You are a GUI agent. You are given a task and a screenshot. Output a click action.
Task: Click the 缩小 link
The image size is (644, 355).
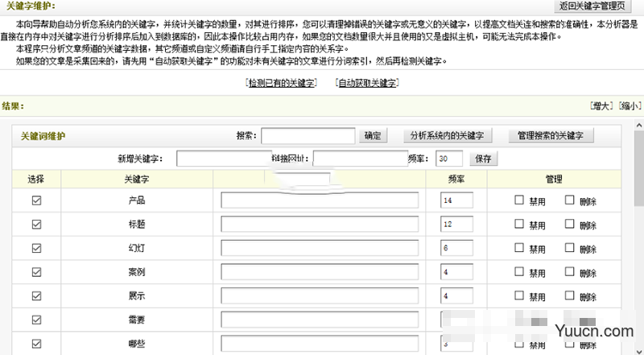tap(629, 105)
